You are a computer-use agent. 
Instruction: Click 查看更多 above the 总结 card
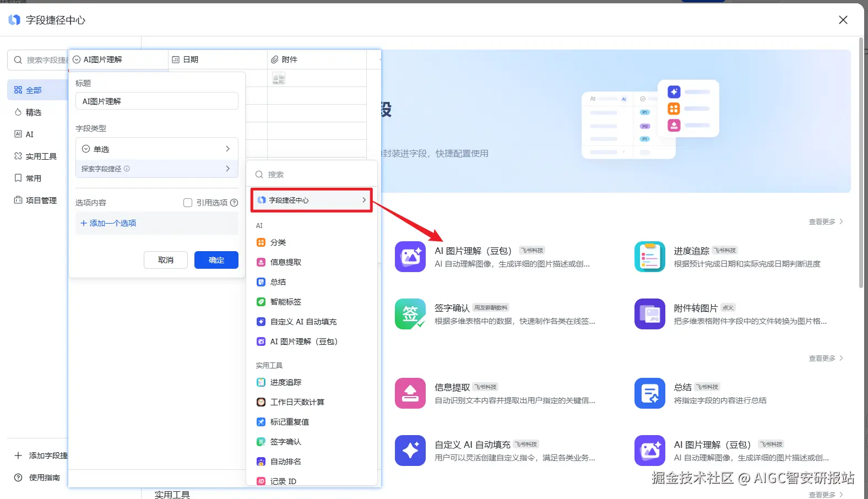pyautogui.click(x=826, y=358)
